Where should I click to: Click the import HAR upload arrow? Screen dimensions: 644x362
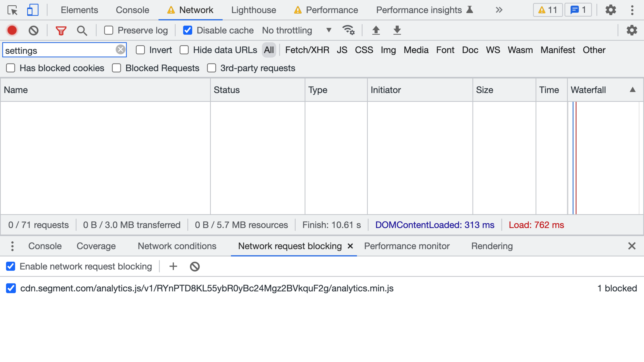point(376,30)
